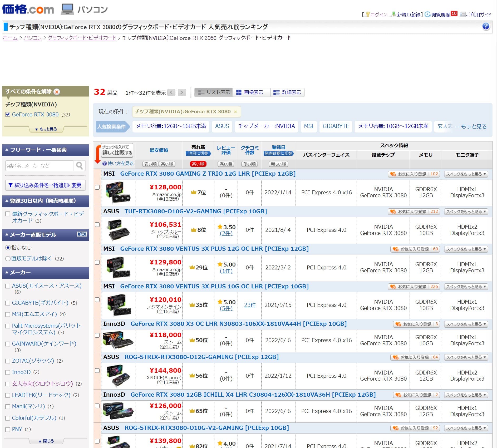Open the 閲覧履歴 browsing history
The image size is (497, 448).
pyautogui.click(x=441, y=15)
